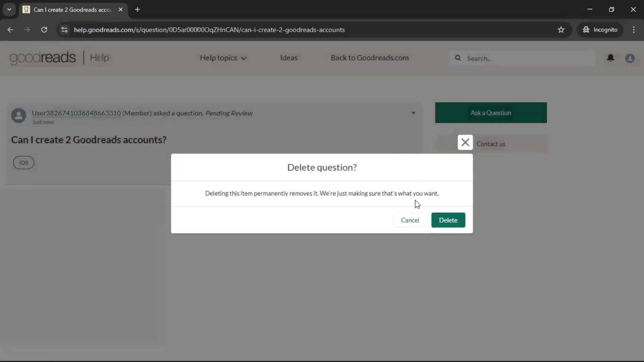Focus the Search input field
The height and width of the screenshot is (362, 644).
coord(522,58)
